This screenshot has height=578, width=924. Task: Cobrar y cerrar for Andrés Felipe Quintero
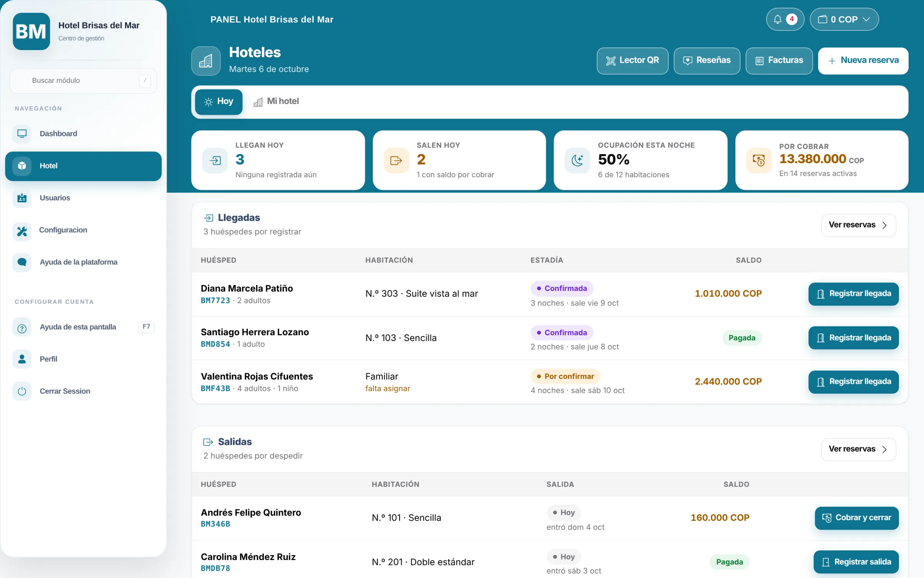(857, 518)
